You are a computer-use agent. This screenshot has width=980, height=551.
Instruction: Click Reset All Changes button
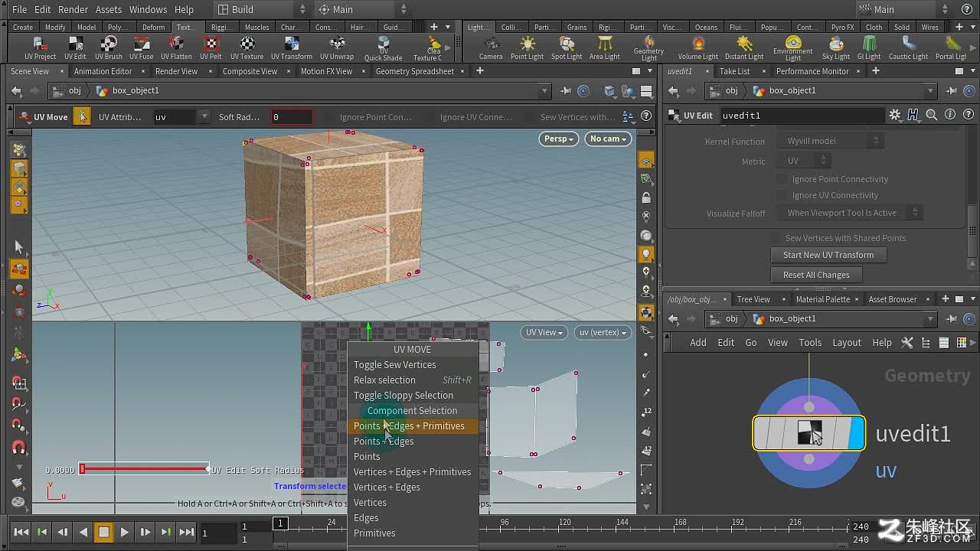pyautogui.click(x=815, y=275)
